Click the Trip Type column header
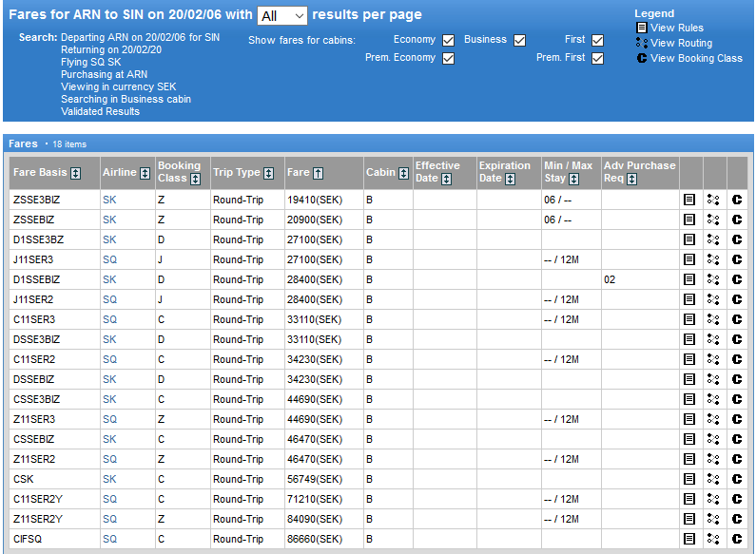 [x=236, y=173]
